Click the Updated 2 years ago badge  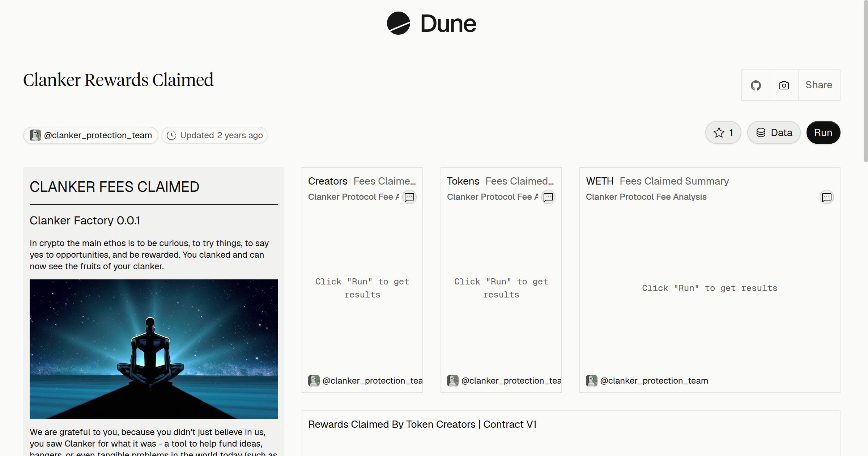click(214, 135)
